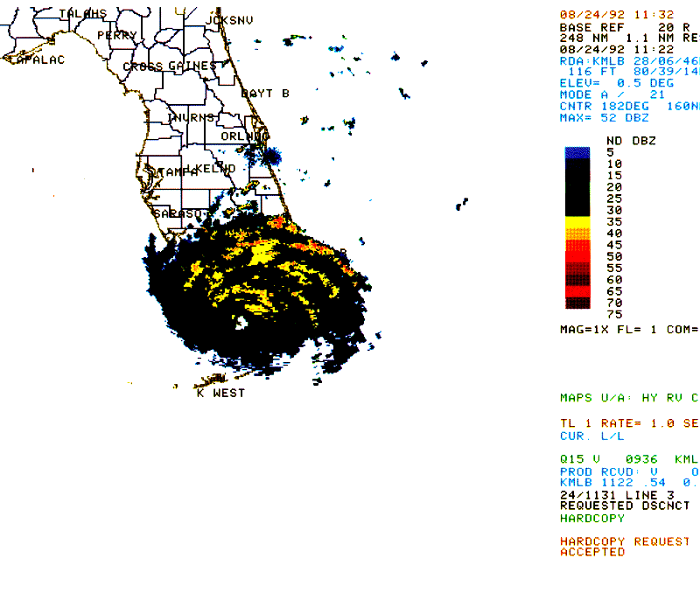
Task: Select the orange 40 dBZ legend color band
Action: [577, 234]
